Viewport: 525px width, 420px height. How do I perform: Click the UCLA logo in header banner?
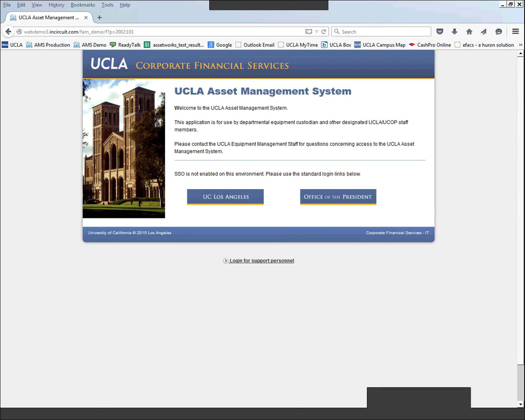click(109, 64)
